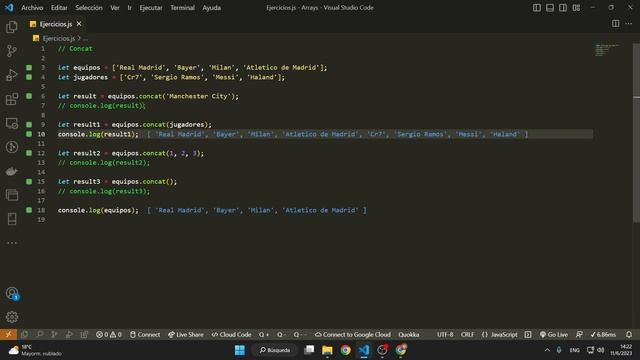Open the editor More Actions menu

(x=629, y=24)
